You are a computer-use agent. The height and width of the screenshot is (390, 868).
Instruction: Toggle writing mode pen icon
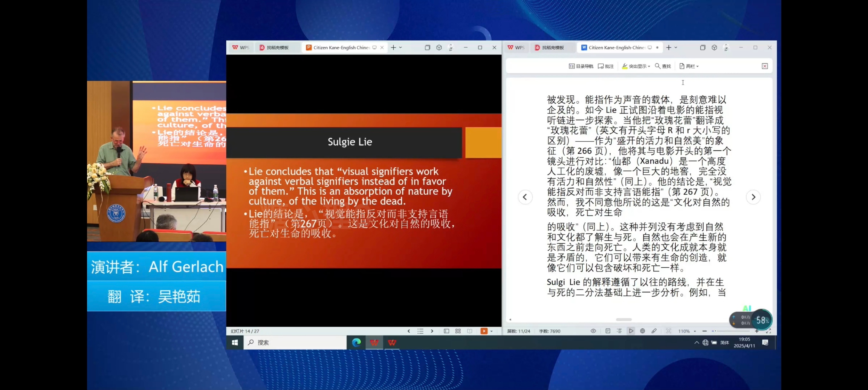coord(654,331)
